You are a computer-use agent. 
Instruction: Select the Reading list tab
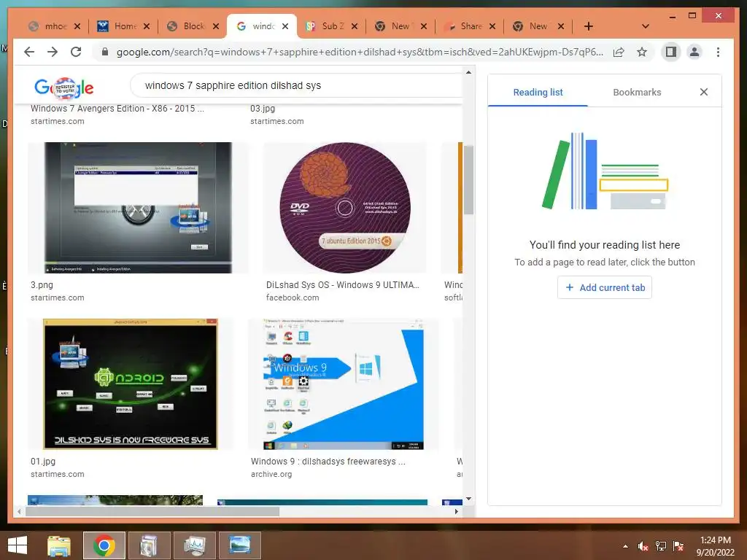coord(538,92)
